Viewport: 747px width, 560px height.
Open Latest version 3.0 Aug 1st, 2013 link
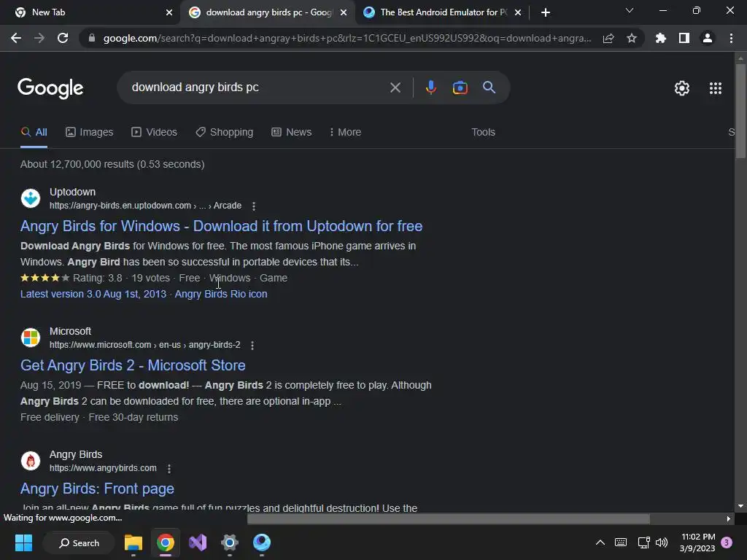point(93,294)
